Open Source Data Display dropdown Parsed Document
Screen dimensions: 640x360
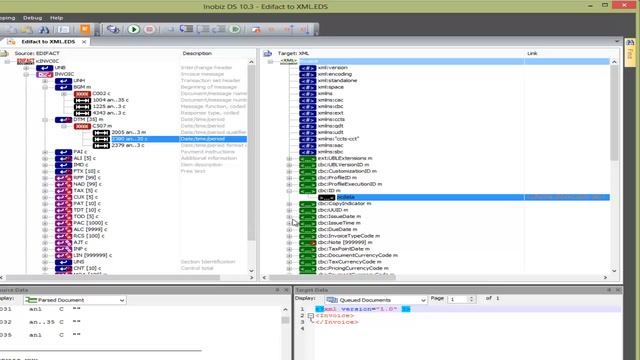tap(74, 300)
